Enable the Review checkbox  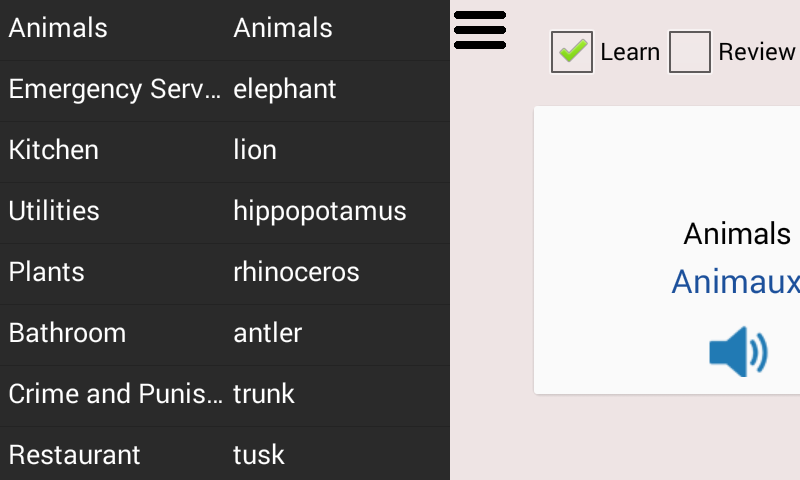point(690,52)
